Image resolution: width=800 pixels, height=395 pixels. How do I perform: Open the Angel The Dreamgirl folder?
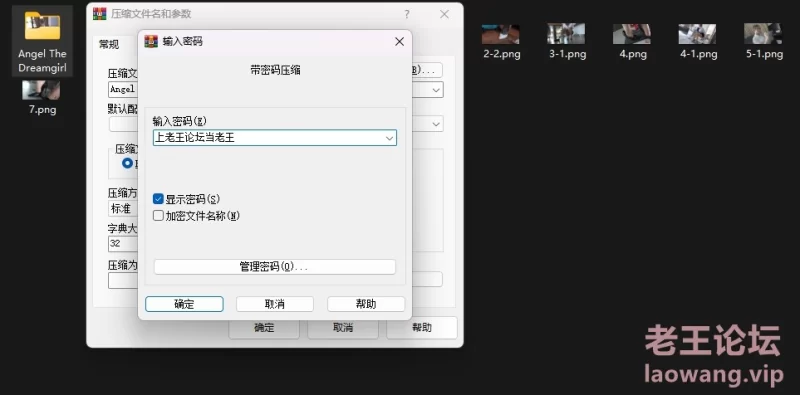42,41
